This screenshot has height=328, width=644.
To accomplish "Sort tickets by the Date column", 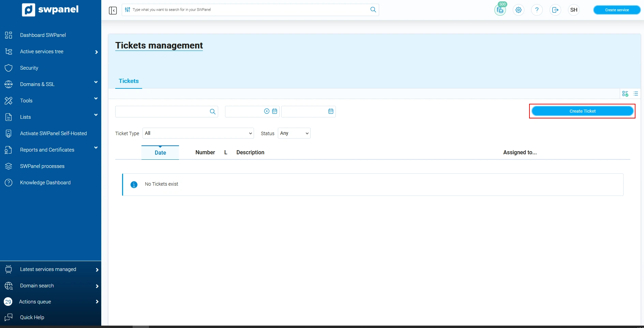I will click(x=160, y=153).
